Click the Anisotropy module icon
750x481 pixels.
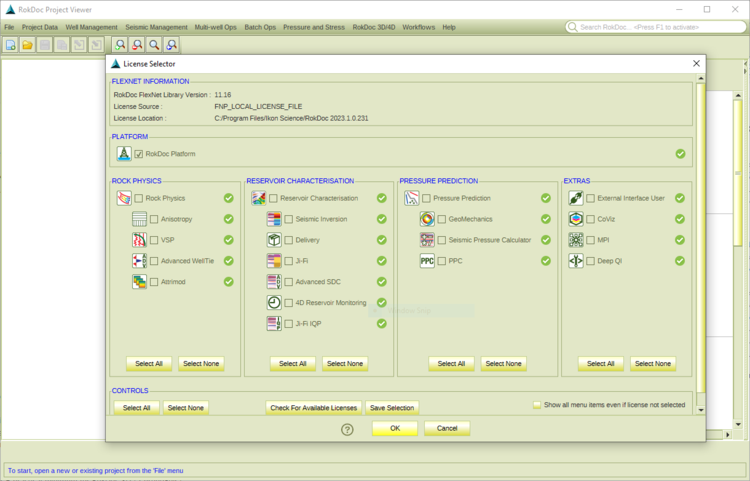[x=140, y=219]
